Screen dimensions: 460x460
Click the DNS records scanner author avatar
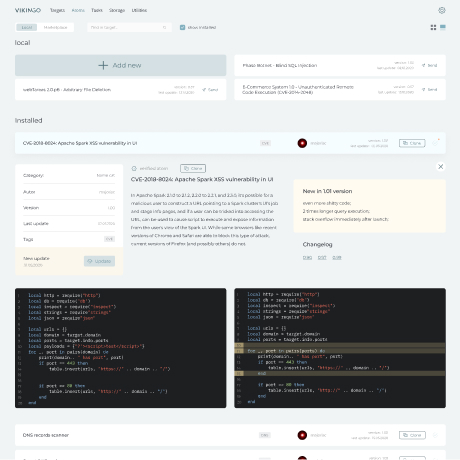(302, 435)
